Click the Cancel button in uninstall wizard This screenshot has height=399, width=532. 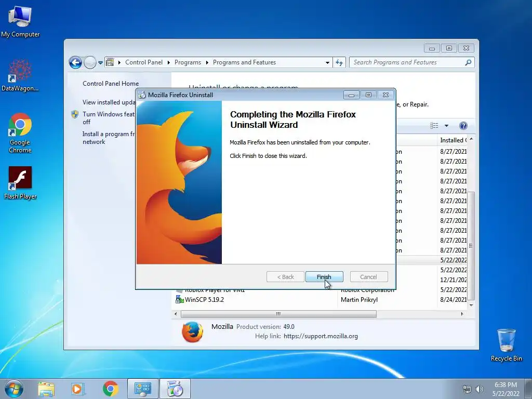(x=368, y=277)
